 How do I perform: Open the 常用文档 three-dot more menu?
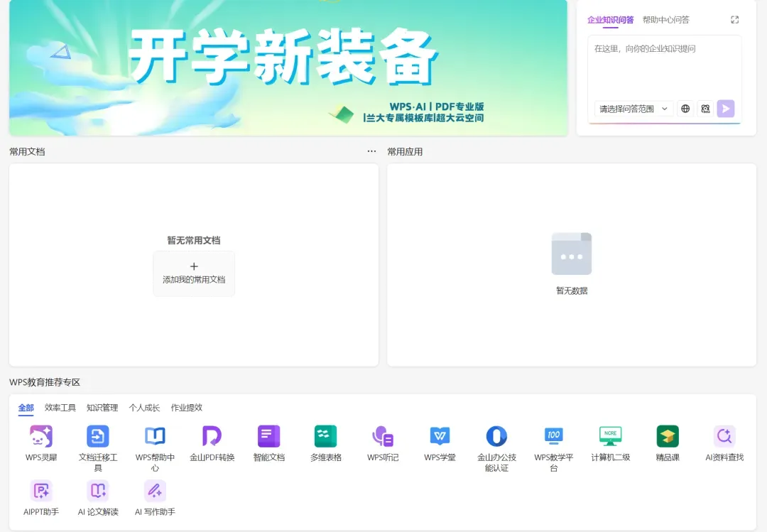pos(371,151)
